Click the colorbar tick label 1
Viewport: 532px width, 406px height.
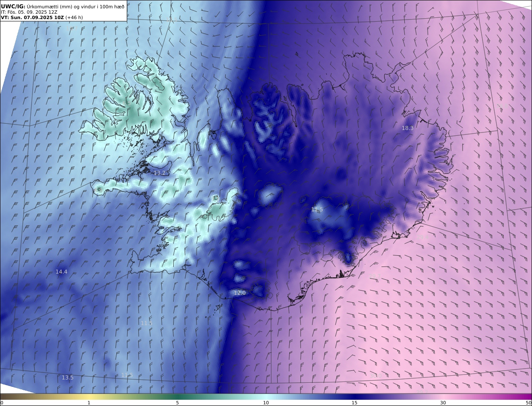89,403
